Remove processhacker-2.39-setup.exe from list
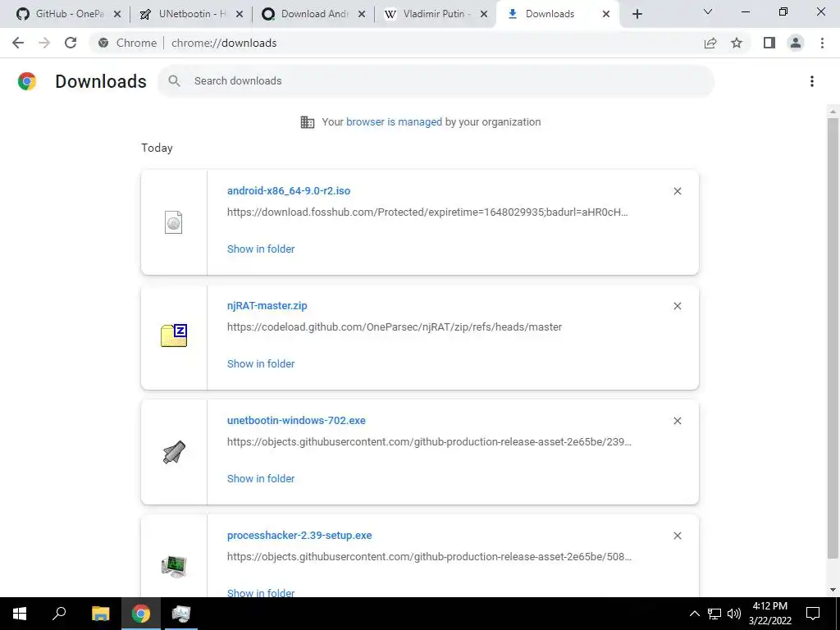The width and height of the screenshot is (840, 630). point(677,536)
